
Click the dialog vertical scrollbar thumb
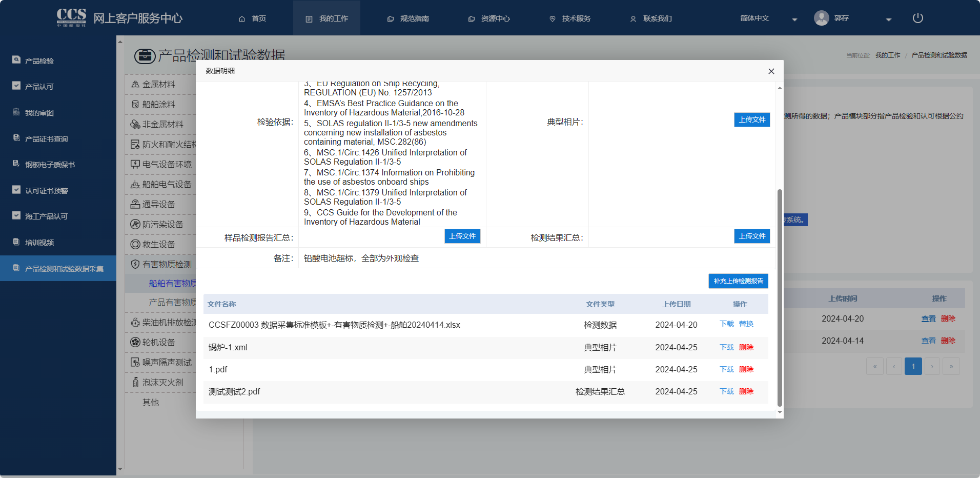780,297
